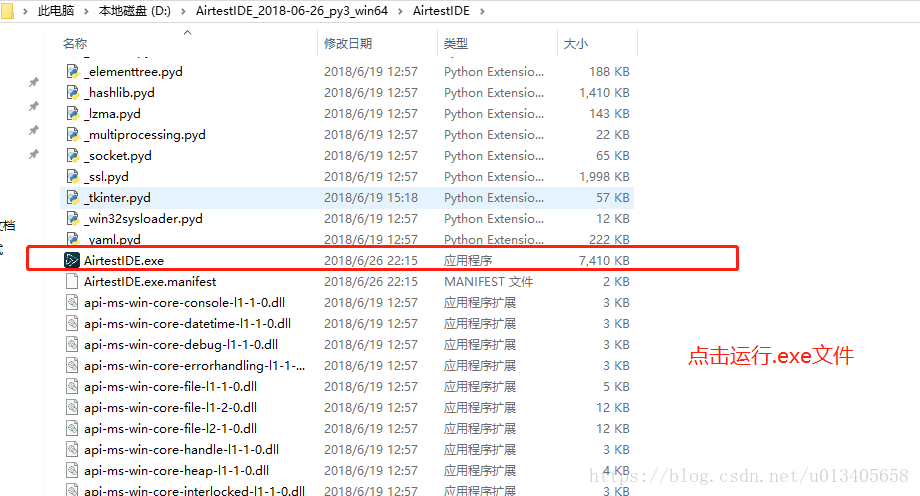
Task: Sort by 修改日期 column header
Action: (x=348, y=43)
